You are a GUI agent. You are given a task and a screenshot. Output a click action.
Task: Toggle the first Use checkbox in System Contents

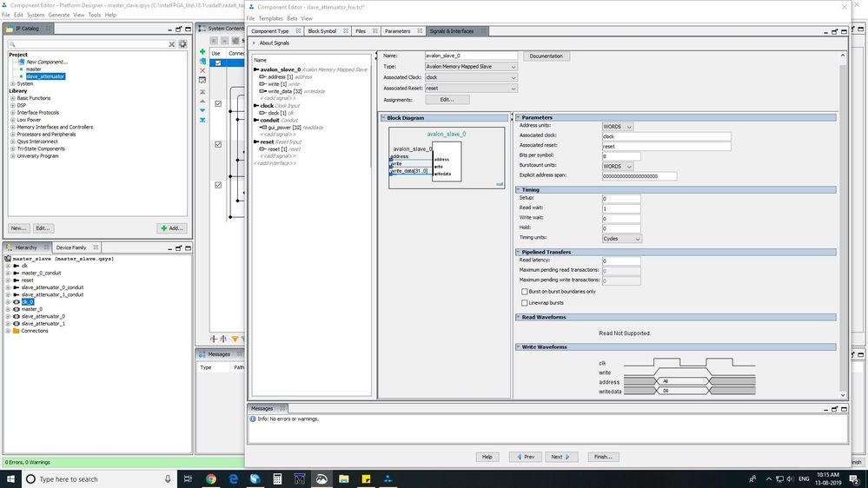tap(218, 63)
